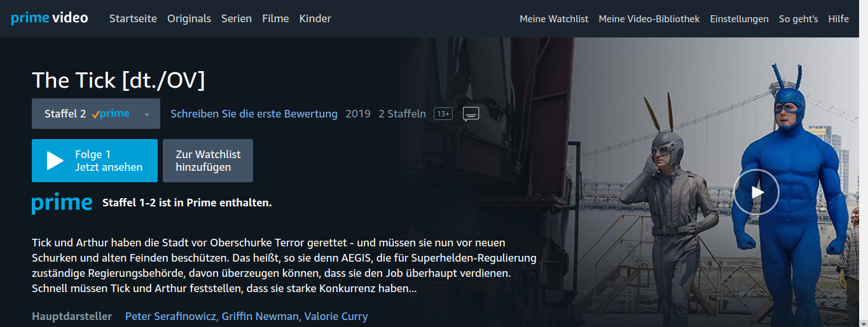Viewport: 868px width, 327px height.
Task: Click the subtitles speech-bubble icon
Action: (x=471, y=114)
